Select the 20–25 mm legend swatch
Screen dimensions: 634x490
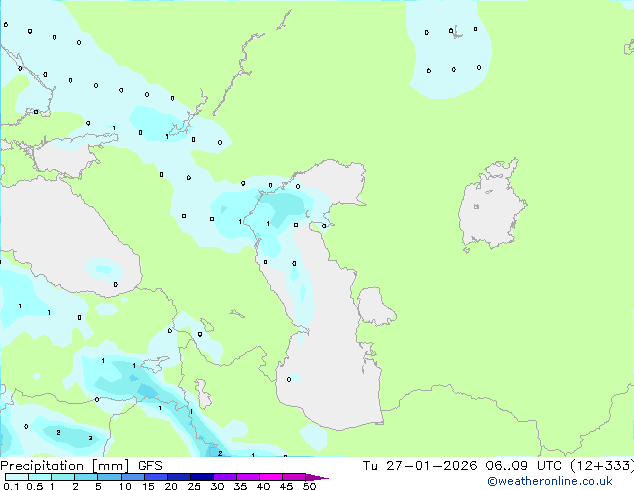(179, 477)
